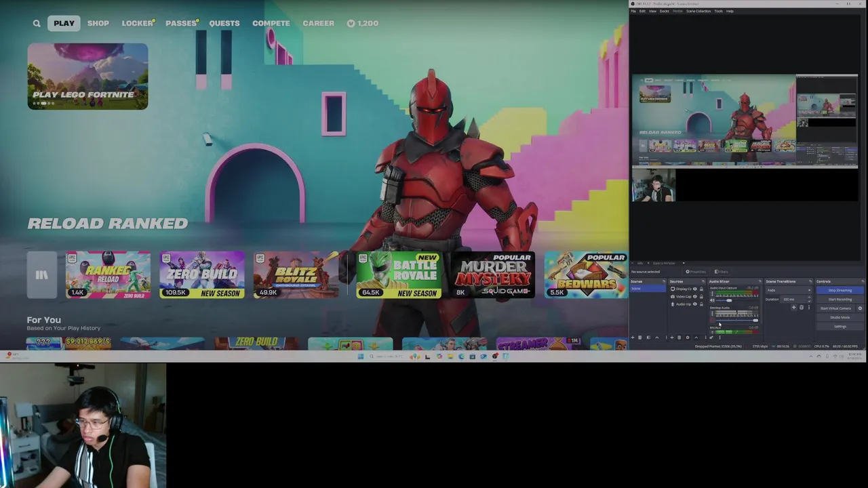The width and height of the screenshot is (868, 488).
Task: Open the CAREER tab
Action: coord(318,23)
